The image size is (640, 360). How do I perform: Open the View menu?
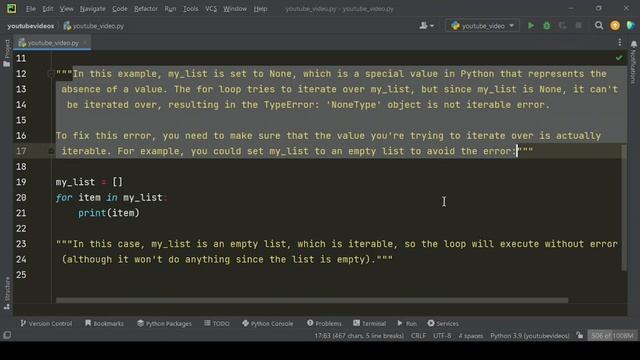pyautogui.click(x=67, y=9)
